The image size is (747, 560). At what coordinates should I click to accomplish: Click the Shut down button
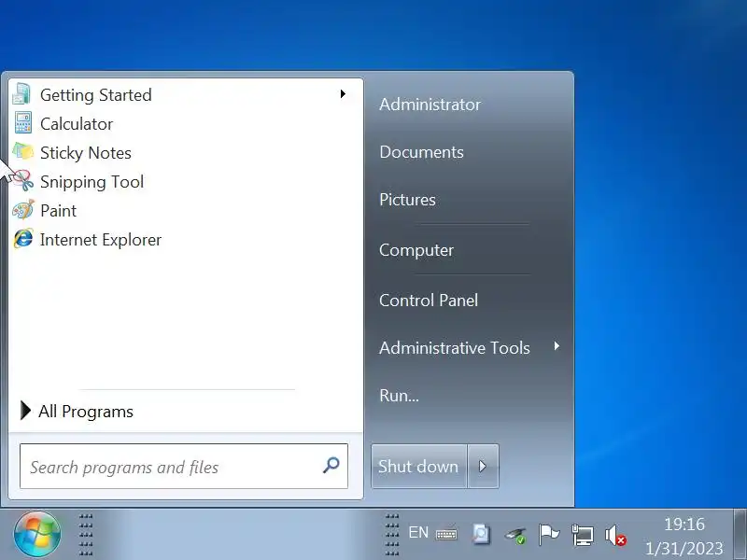[418, 466]
